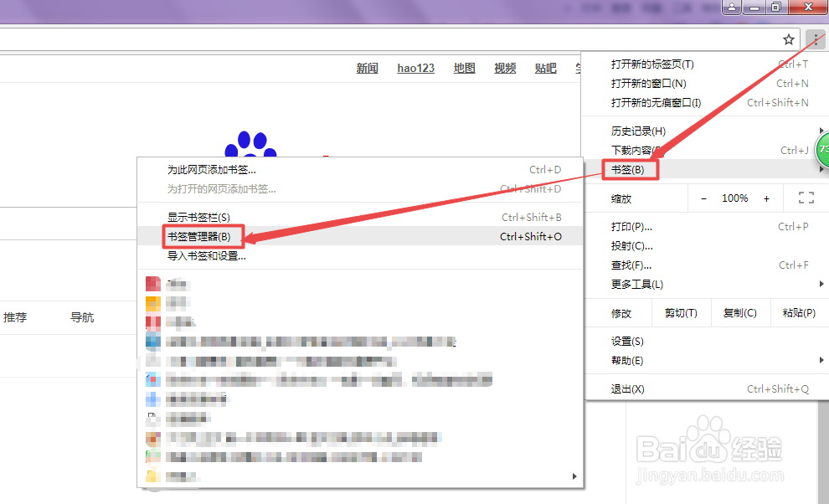Image resolution: width=829 pixels, height=504 pixels.
Task: Click 剪切(T) cut button
Action: point(681,313)
